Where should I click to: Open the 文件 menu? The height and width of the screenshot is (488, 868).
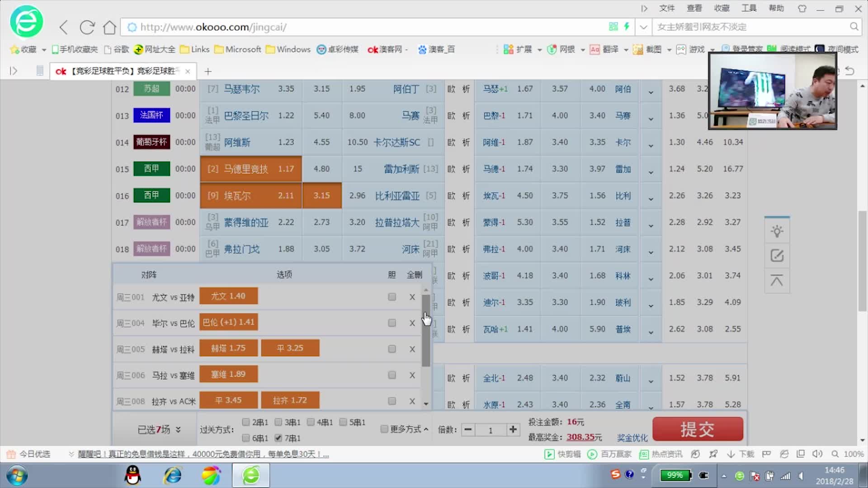667,8
